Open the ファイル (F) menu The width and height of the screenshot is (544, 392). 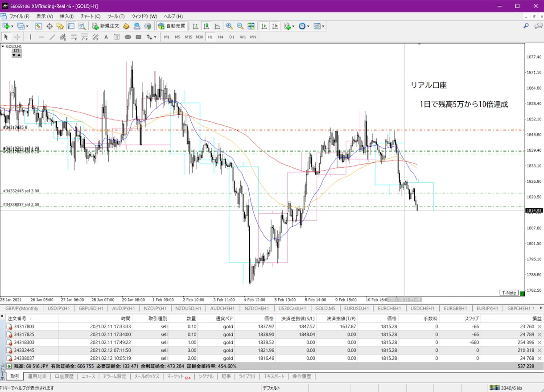19,16
